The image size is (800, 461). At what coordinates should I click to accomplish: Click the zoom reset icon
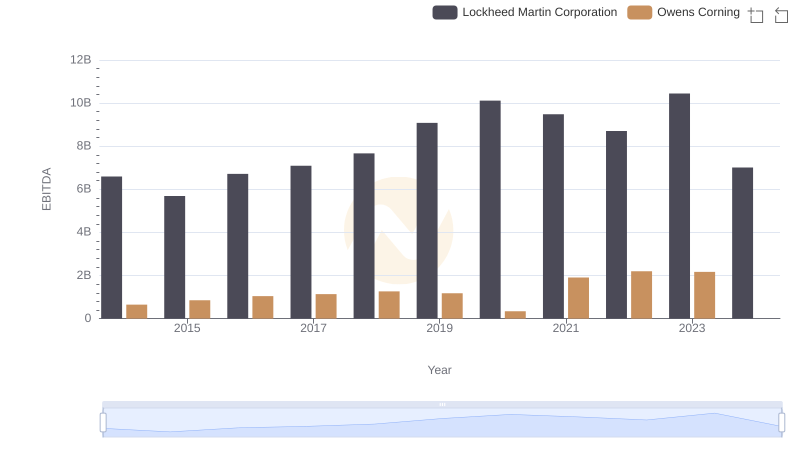coord(782,14)
